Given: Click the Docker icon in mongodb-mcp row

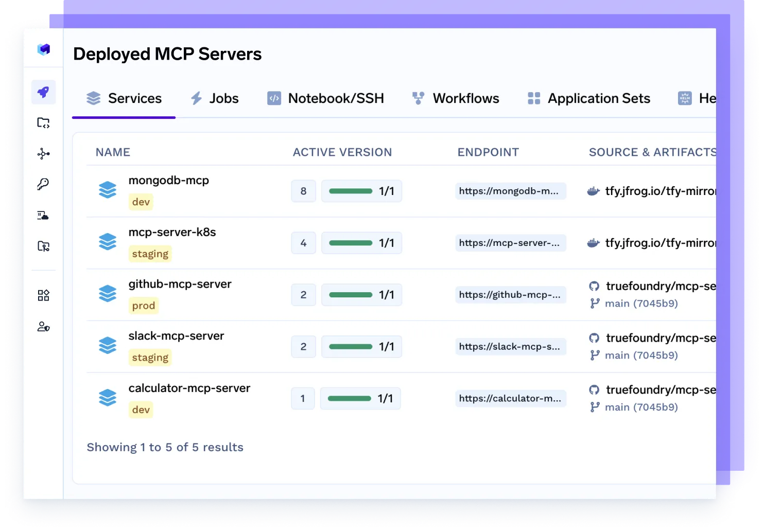Looking at the screenshot, I should pos(594,191).
